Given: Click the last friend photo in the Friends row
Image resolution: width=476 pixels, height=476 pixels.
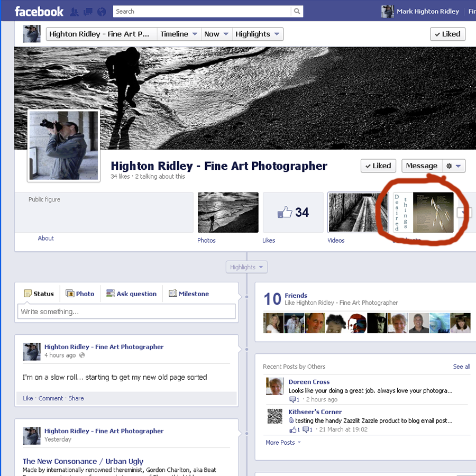Looking at the screenshot, I should (460, 323).
